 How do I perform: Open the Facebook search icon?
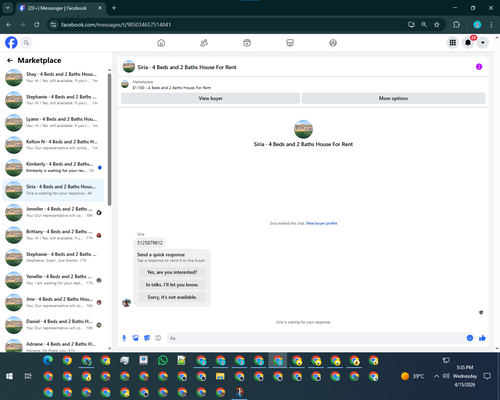[26, 43]
